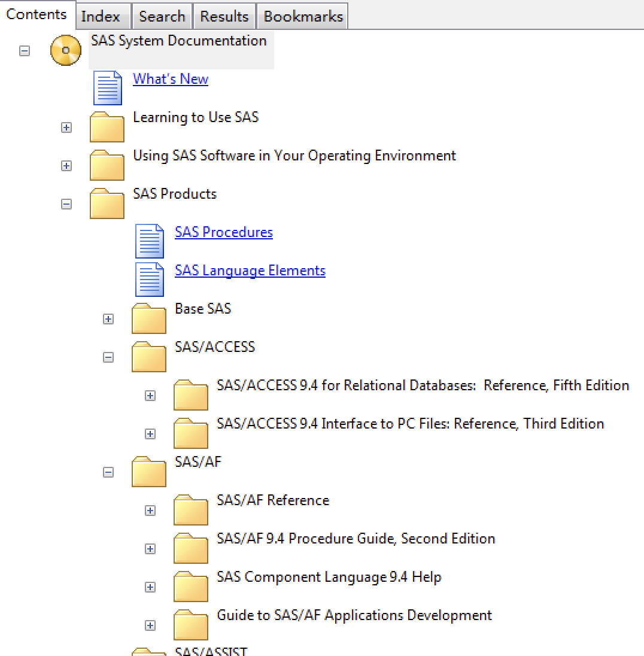Open the What's New link

(x=171, y=79)
